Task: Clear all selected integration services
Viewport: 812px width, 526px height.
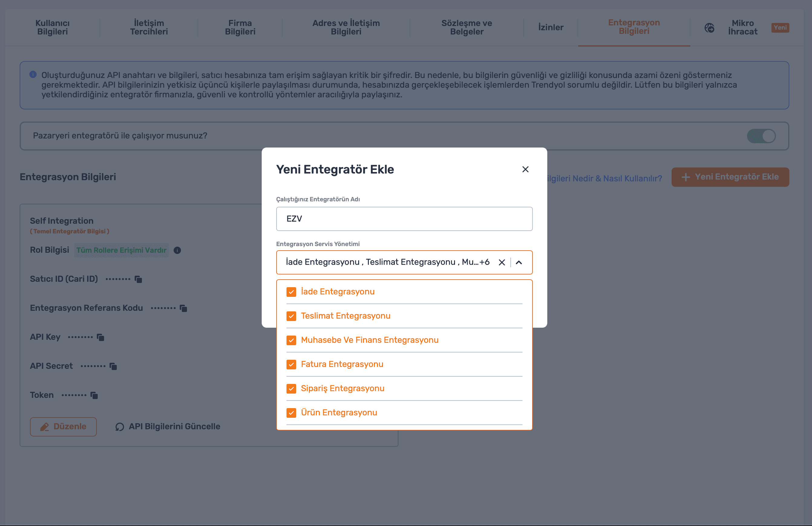Action: pyautogui.click(x=502, y=262)
